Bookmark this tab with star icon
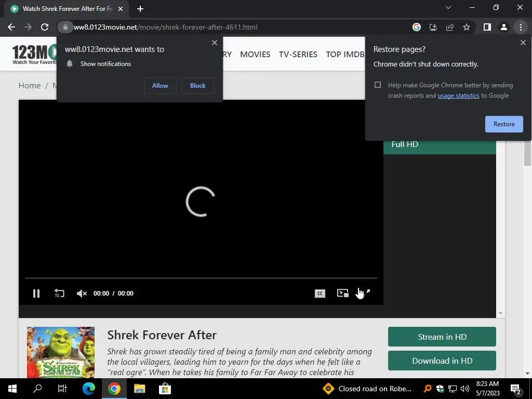The image size is (532, 399). [467, 27]
